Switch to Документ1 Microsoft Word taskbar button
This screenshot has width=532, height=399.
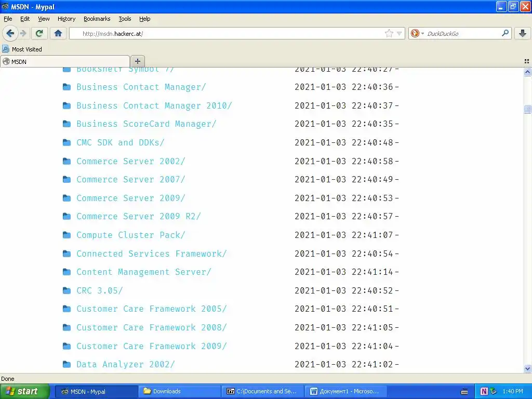[345, 391]
